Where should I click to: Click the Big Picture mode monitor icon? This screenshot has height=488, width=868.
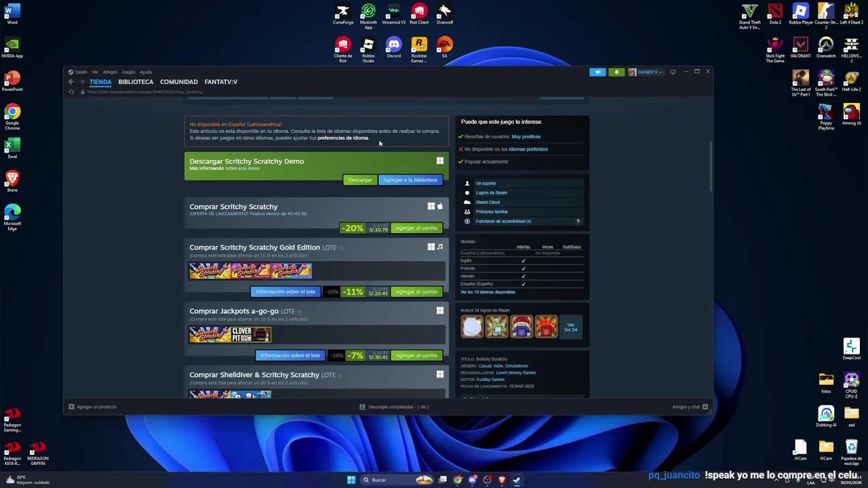(673, 72)
